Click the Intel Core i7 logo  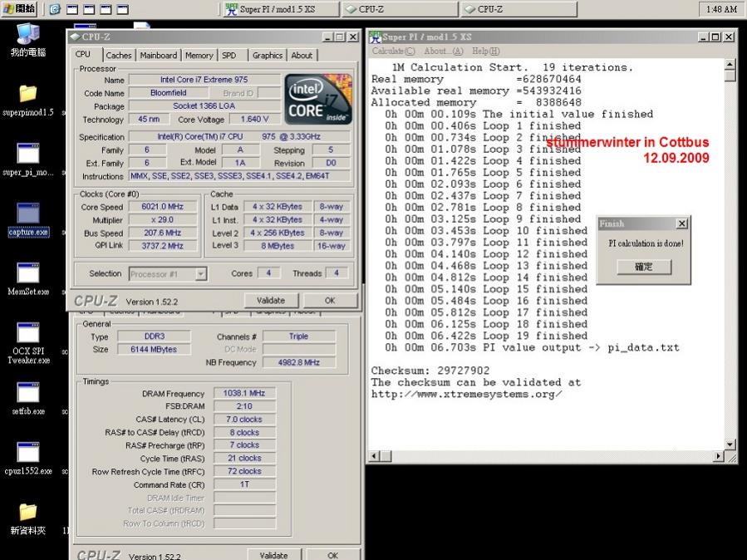318,99
